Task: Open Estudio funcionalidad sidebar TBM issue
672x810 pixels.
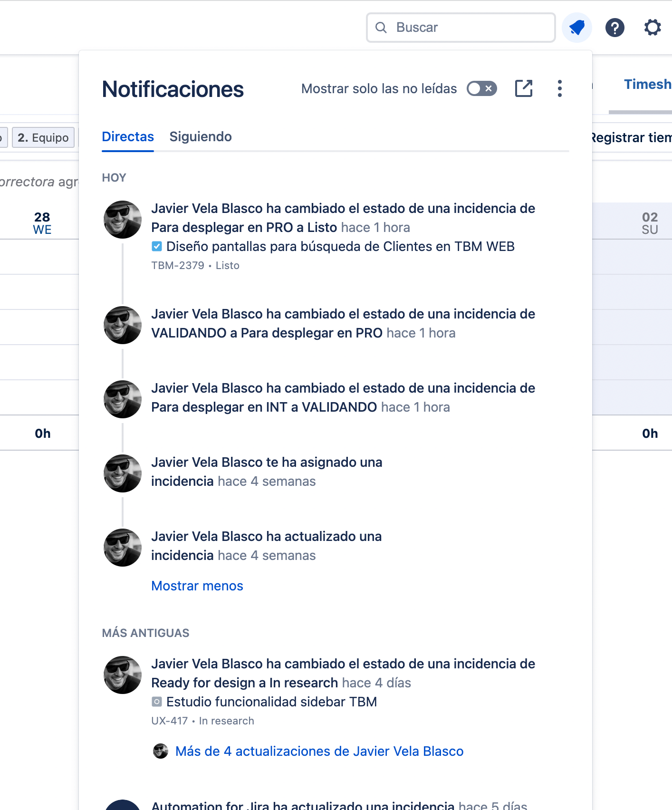Action: (271, 702)
